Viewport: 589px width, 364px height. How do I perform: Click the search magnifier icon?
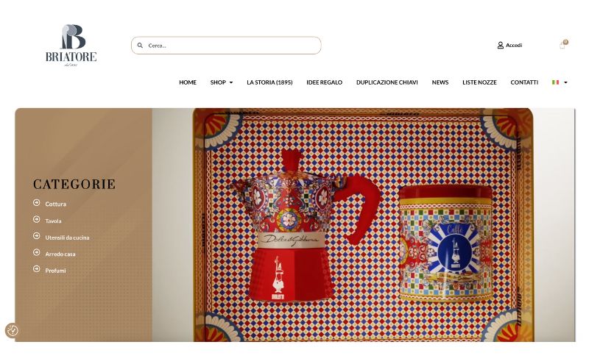pyautogui.click(x=140, y=46)
